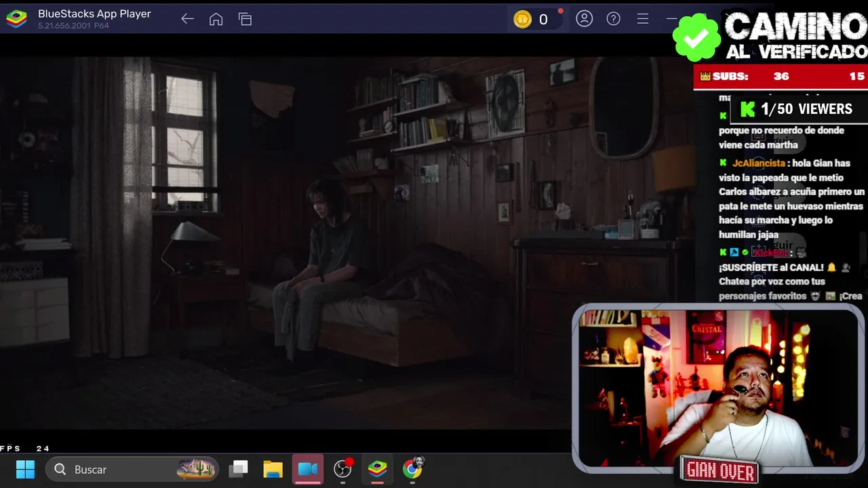Open the BlueStacks account profile icon
The image size is (868, 488).
pyautogui.click(x=584, y=19)
